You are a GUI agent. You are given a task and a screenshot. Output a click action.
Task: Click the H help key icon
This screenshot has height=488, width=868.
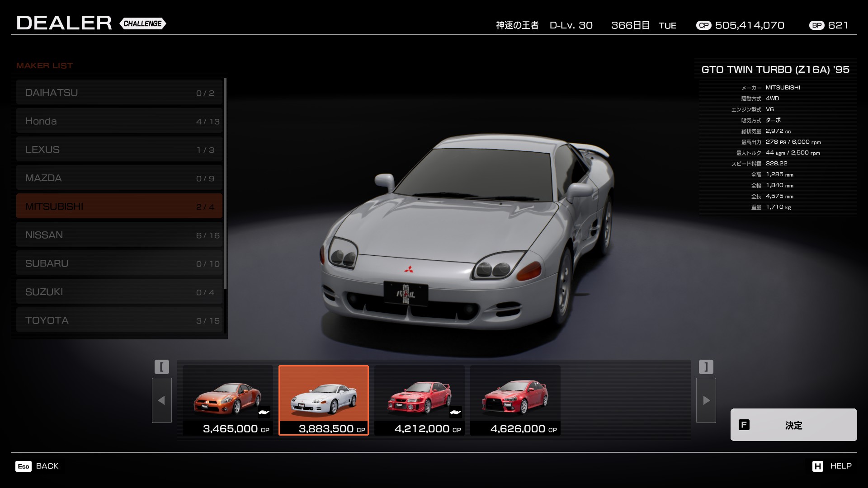click(817, 466)
